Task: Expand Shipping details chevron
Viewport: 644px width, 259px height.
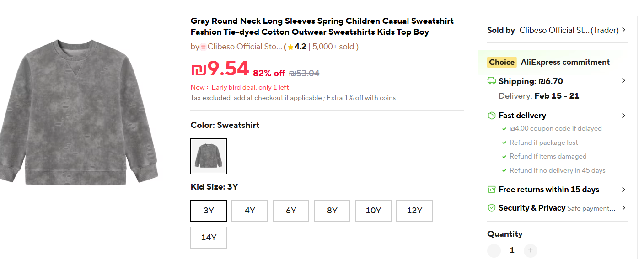Action: [x=623, y=81]
